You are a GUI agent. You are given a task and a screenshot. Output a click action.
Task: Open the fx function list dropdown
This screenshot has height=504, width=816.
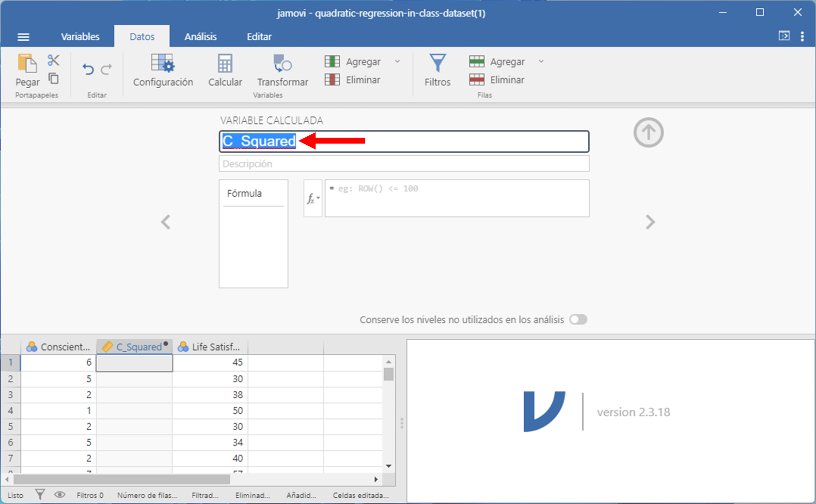tap(313, 198)
